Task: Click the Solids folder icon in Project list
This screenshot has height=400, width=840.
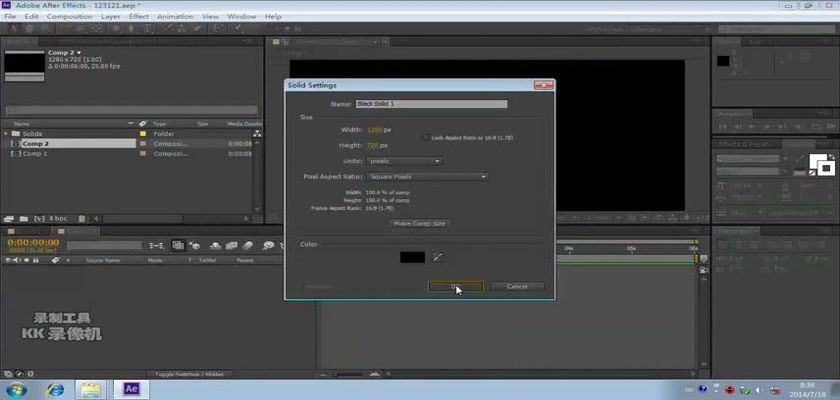Action: tap(16, 134)
